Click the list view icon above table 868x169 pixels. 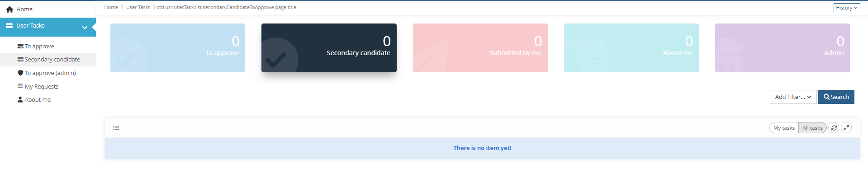[x=116, y=128]
